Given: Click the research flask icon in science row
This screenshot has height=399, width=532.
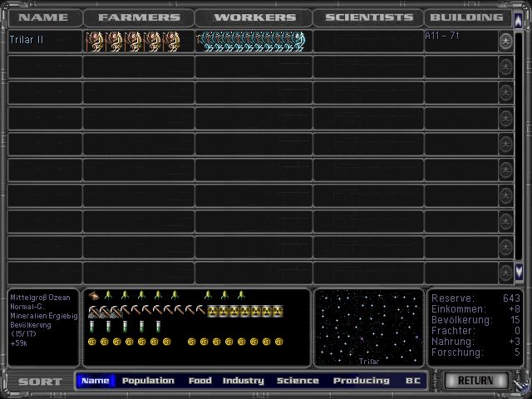Looking at the screenshot, I should pyautogui.click(x=92, y=327).
